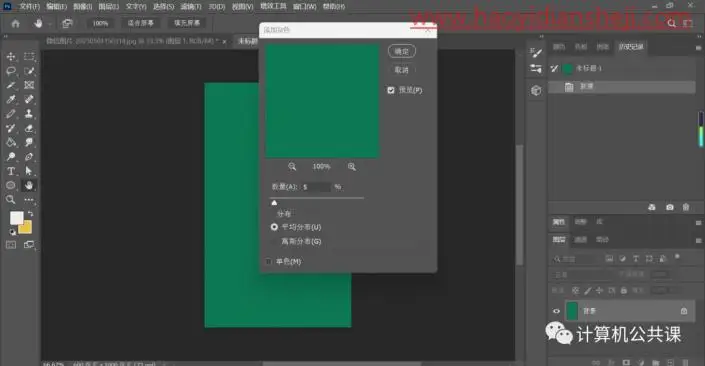Viewport: 705px width, 366px height.
Task: Select the Horizontal Type tool
Action: 11,171
